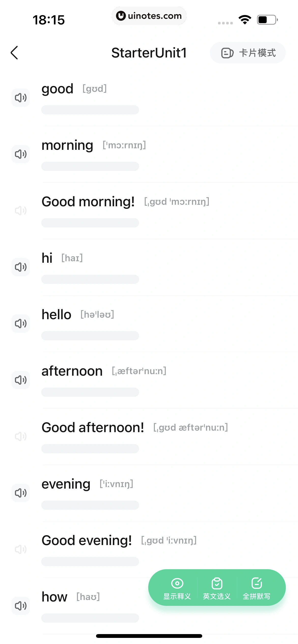Tap the uinotes.com badge at top
298x644 pixels.
point(149,16)
